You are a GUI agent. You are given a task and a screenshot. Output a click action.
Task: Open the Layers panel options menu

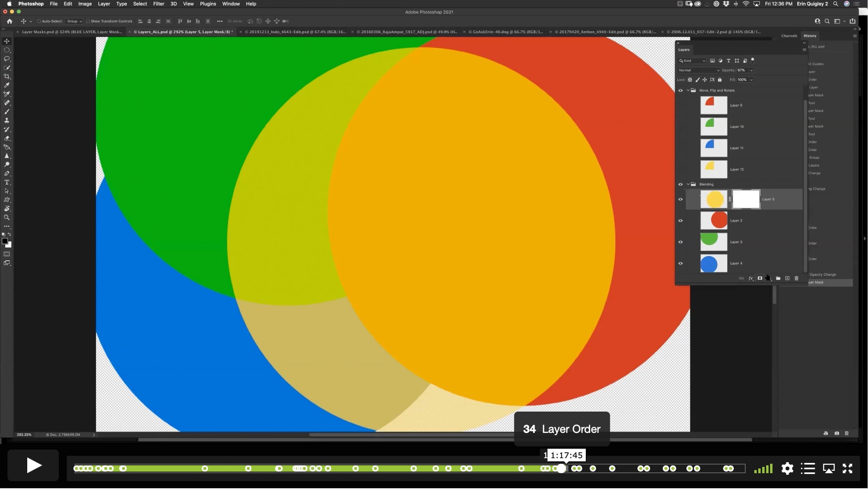coord(804,50)
